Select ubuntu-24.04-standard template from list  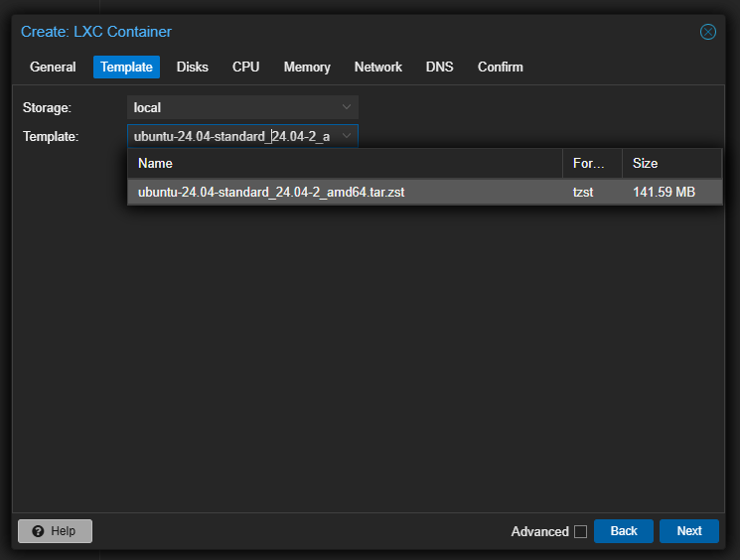(x=271, y=193)
